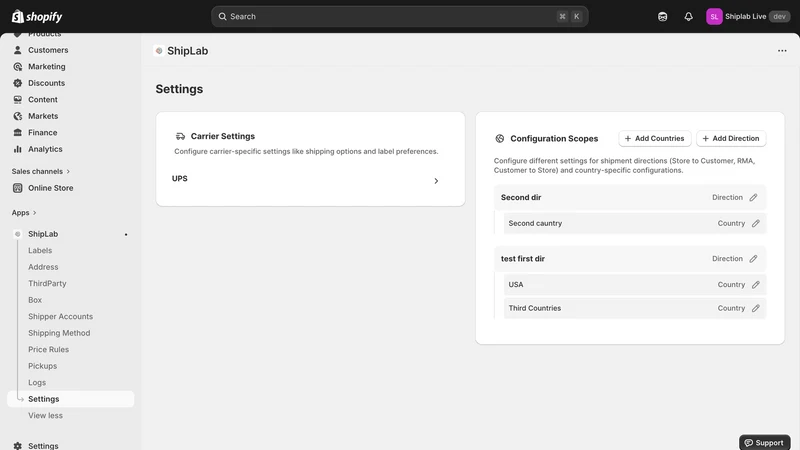Click the Content sidebar icon

tap(18, 99)
